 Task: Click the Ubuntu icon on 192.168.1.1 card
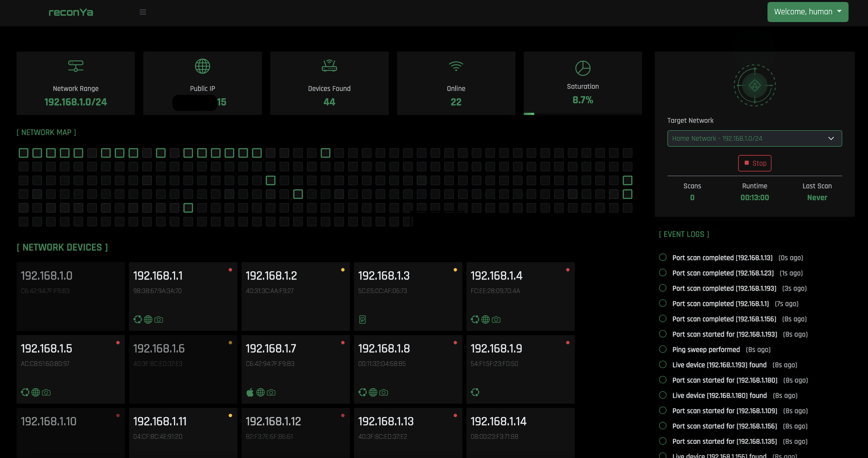point(137,319)
